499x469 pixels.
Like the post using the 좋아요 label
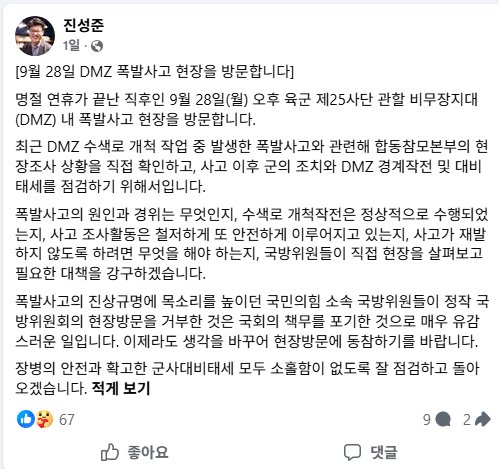point(148,452)
